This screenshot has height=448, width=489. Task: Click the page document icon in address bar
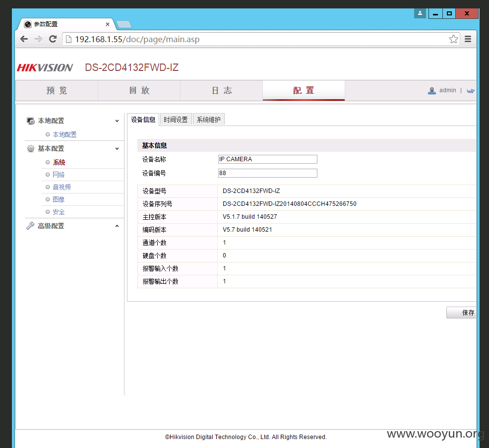68,39
